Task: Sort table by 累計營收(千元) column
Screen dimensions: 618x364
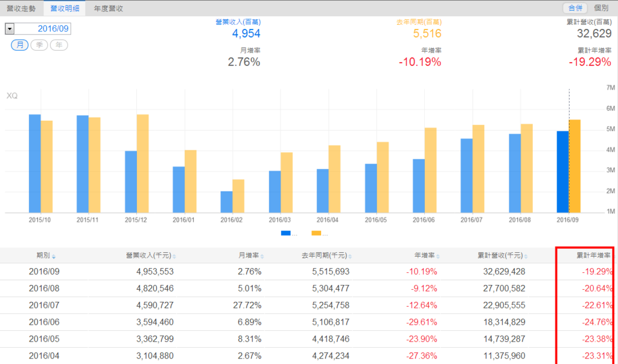Action: pyautogui.click(x=503, y=255)
